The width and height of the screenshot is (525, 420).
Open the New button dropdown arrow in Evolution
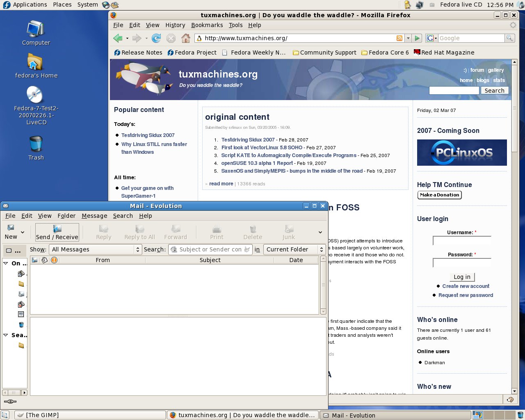23,233
